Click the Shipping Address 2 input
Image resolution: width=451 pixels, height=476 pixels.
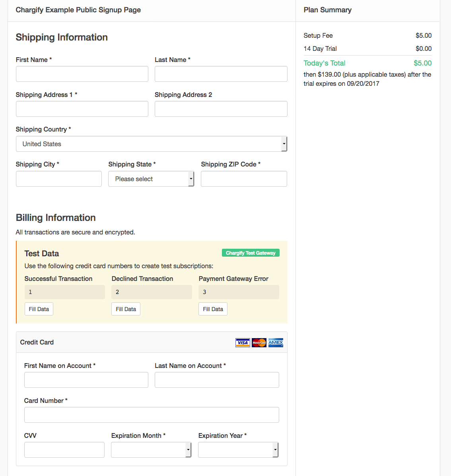pos(221,109)
